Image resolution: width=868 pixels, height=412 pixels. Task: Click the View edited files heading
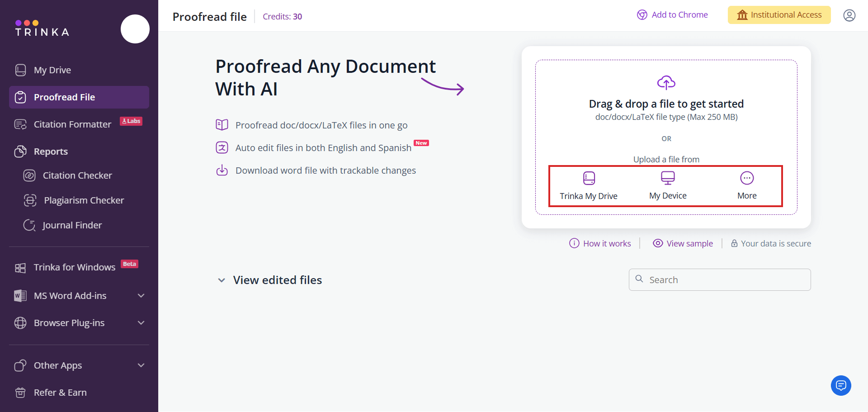278,280
